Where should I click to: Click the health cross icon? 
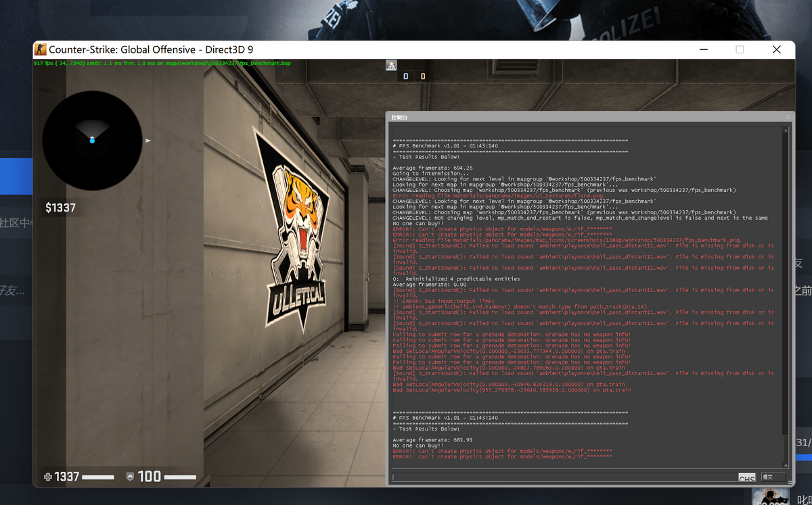click(47, 477)
